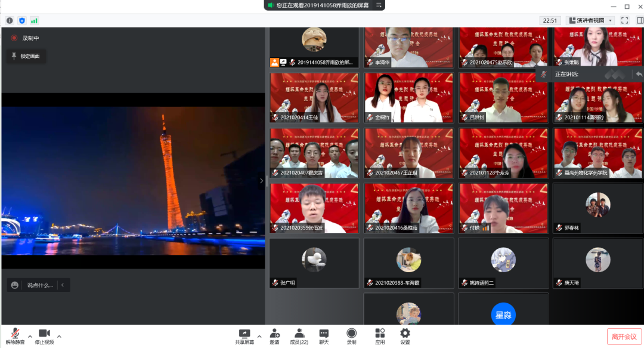Image resolution: width=644 pixels, height=348 pixels.
Task: Turn off camera with 停止视频
Action: point(44,335)
